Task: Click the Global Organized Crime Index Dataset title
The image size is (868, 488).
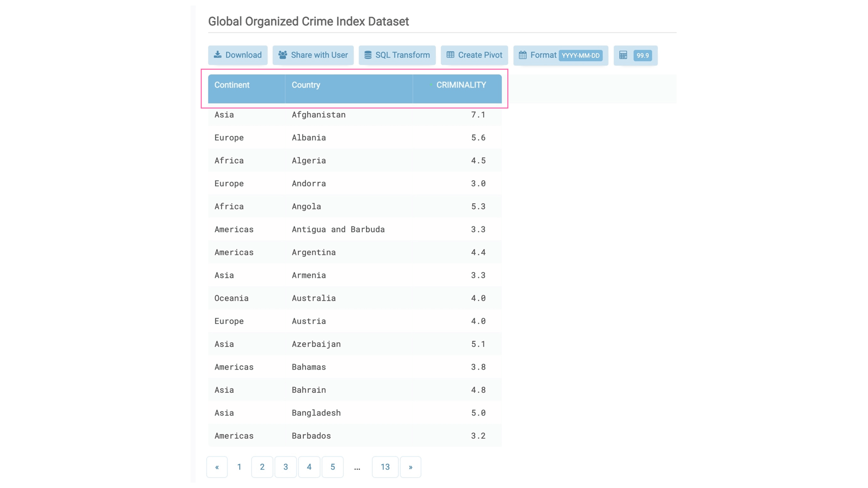Action: click(x=308, y=21)
